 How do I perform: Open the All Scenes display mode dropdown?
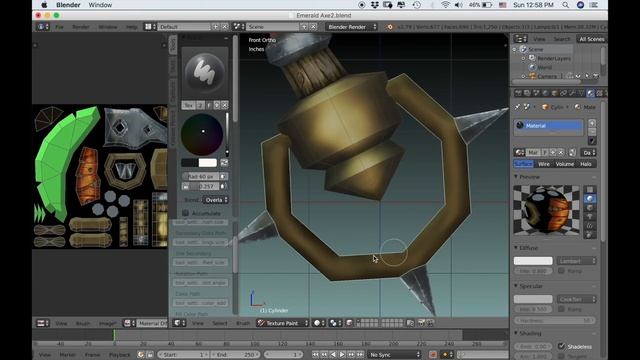coord(592,39)
